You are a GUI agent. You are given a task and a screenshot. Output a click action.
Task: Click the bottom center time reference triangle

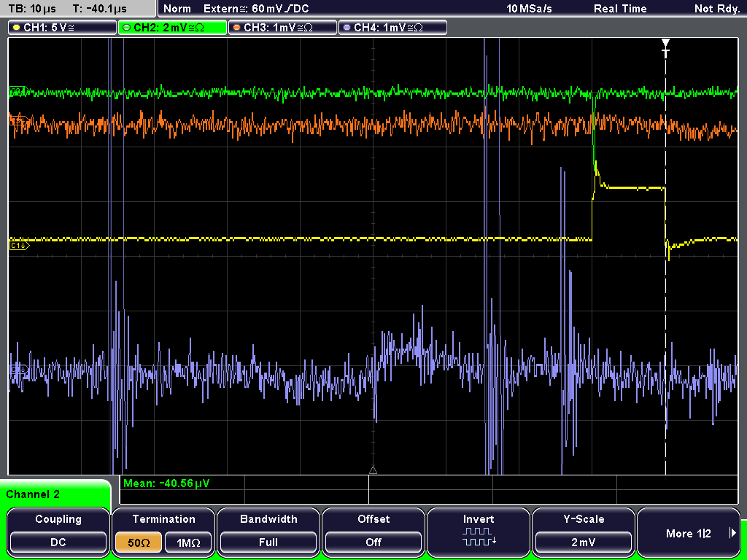373,470
